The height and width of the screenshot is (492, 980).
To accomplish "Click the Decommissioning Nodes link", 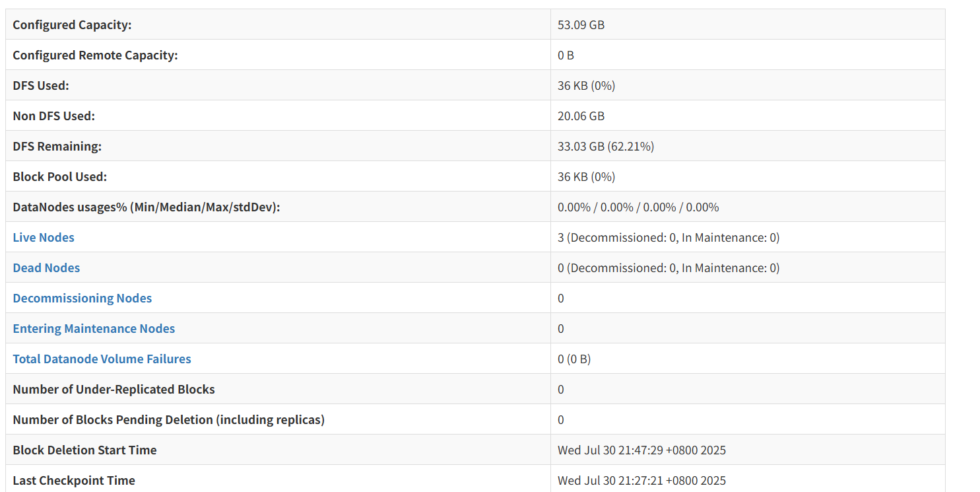I will pos(82,299).
